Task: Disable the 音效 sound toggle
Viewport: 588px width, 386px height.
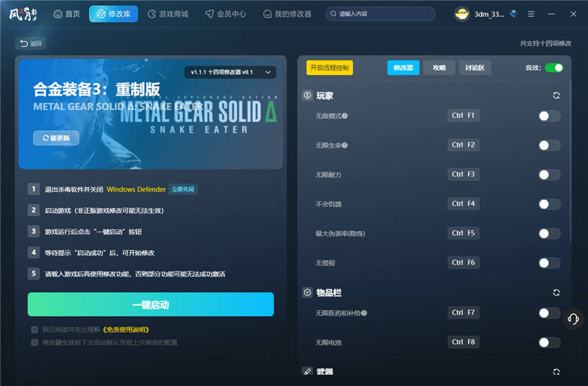Action: tap(553, 68)
